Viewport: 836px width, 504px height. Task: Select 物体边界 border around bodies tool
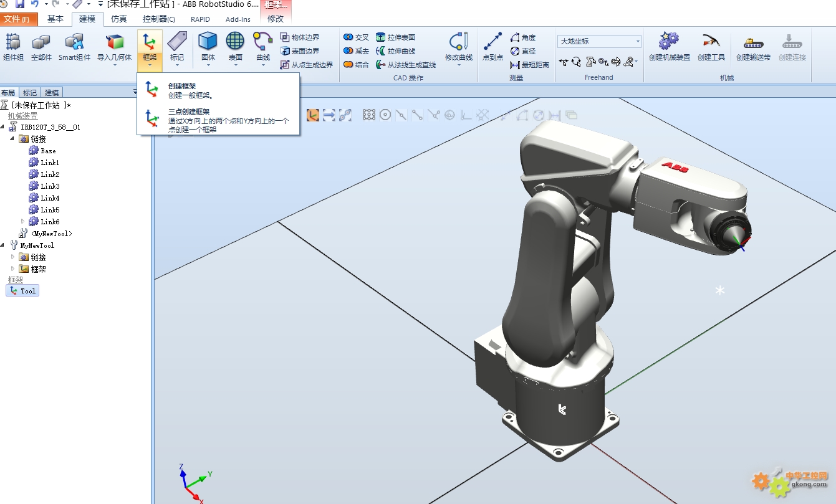click(x=300, y=37)
